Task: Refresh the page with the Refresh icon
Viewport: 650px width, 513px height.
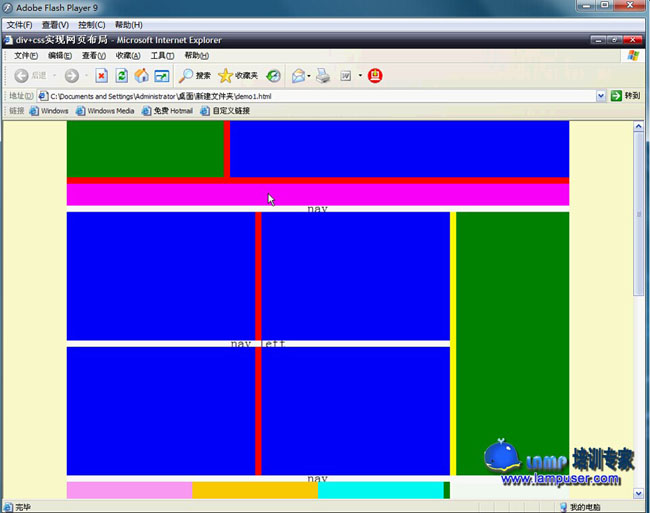Action: [x=121, y=76]
